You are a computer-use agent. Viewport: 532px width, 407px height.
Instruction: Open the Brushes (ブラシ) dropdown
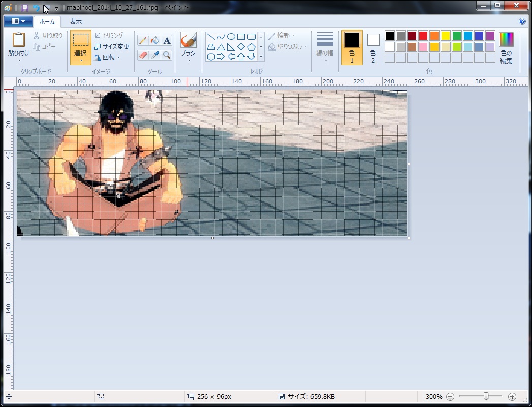click(189, 61)
